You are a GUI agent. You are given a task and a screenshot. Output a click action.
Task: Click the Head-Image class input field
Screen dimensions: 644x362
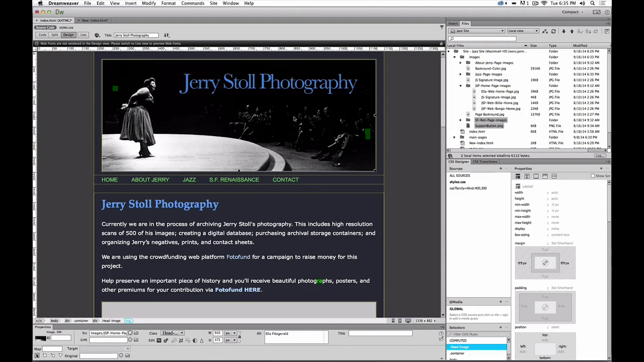pyautogui.click(x=172, y=333)
